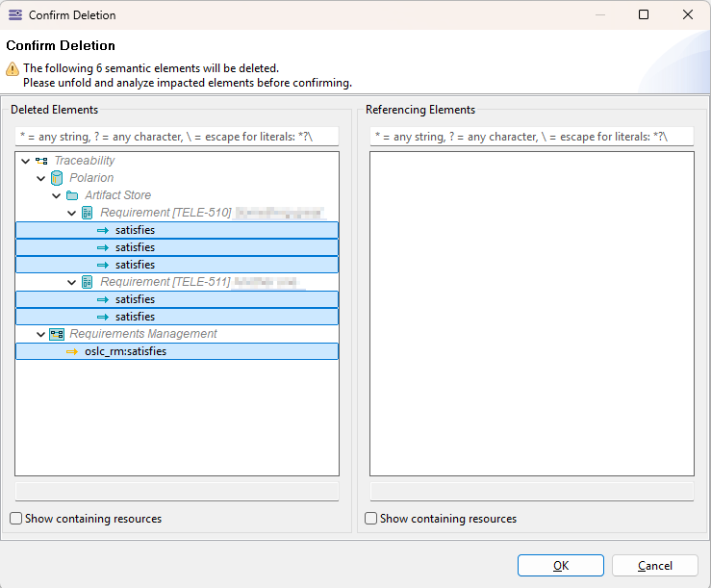Collapse the Requirement TELE-511 node
The height and width of the screenshot is (588, 711).
[x=71, y=282]
